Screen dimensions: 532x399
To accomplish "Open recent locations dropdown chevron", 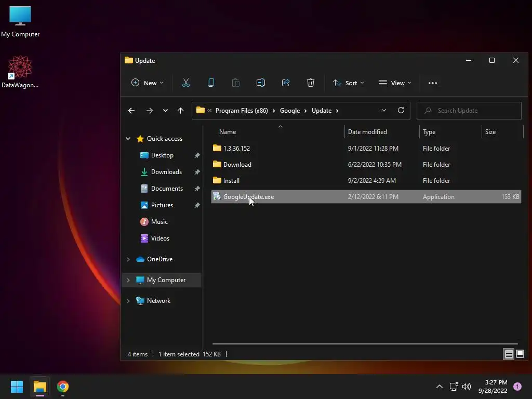I will pos(165,111).
